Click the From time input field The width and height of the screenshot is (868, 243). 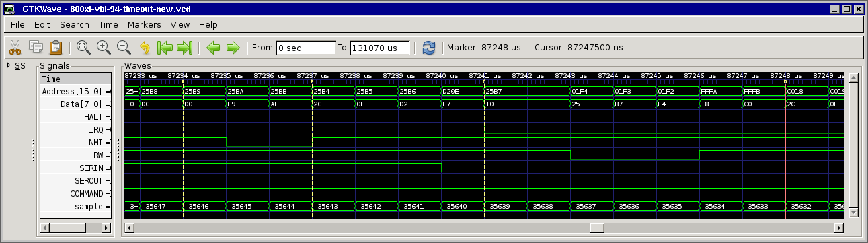click(305, 48)
